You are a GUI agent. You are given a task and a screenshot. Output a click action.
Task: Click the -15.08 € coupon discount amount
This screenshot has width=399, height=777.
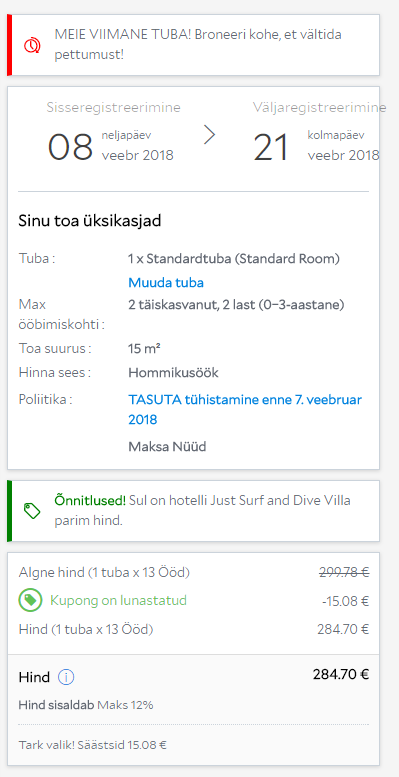tap(345, 601)
